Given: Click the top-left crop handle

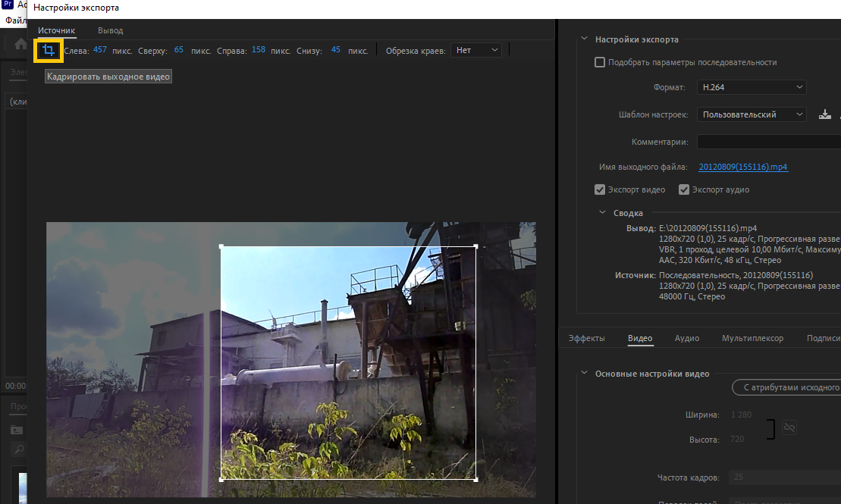Looking at the screenshot, I should click(221, 246).
